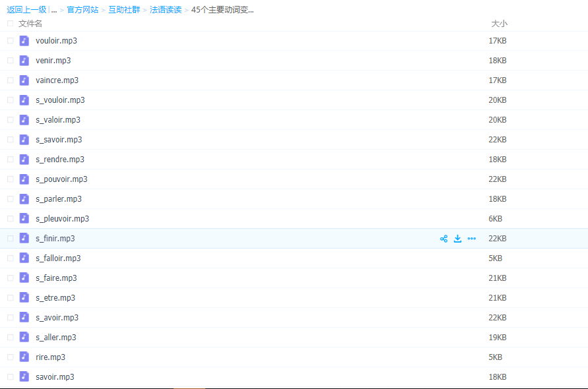Open the file rire.mp3

pyautogui.click(x=50, y=357)
